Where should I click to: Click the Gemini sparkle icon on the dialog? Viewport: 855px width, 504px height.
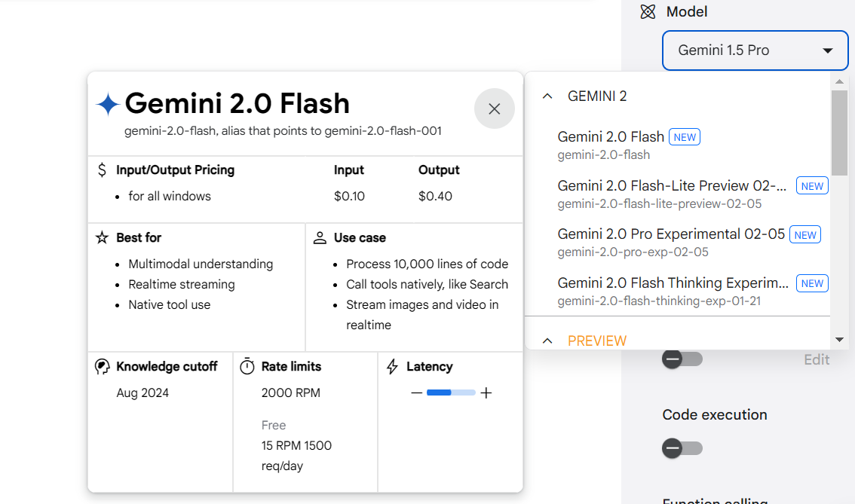108,102
